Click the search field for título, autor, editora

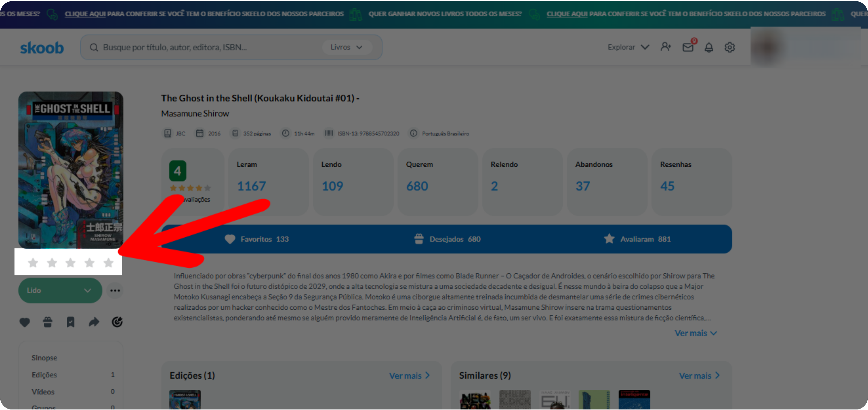tap(206, 47)
